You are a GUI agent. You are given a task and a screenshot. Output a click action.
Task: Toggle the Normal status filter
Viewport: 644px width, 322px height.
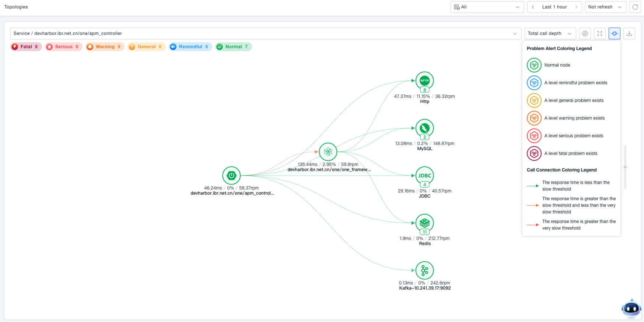tap(234, 47)
